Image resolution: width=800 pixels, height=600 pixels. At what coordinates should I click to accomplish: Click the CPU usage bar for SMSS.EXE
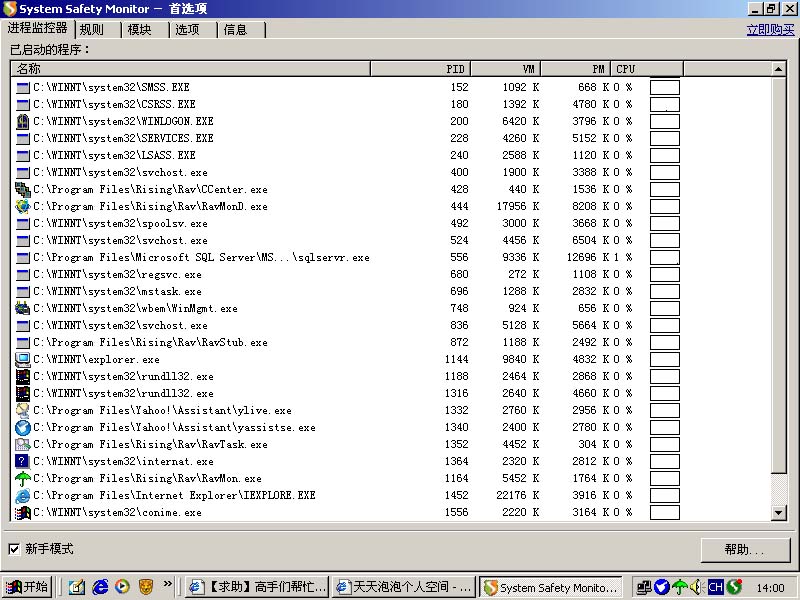(x=665, y=87)
